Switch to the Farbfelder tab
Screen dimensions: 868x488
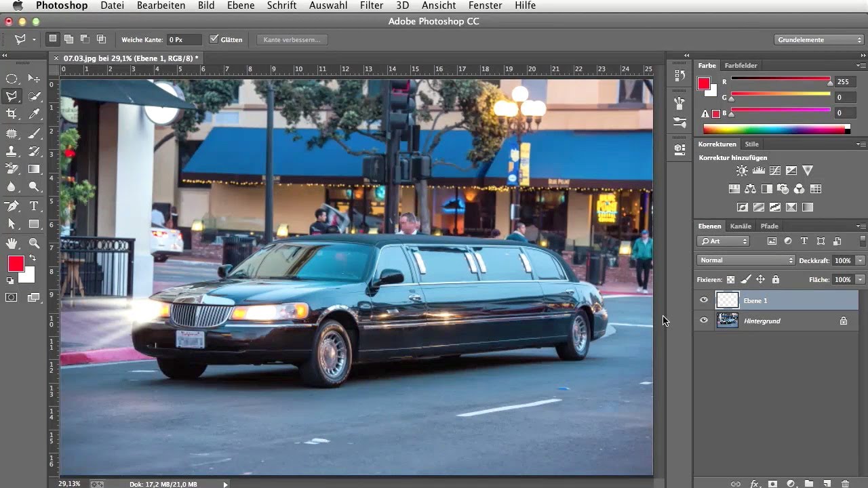741,66
